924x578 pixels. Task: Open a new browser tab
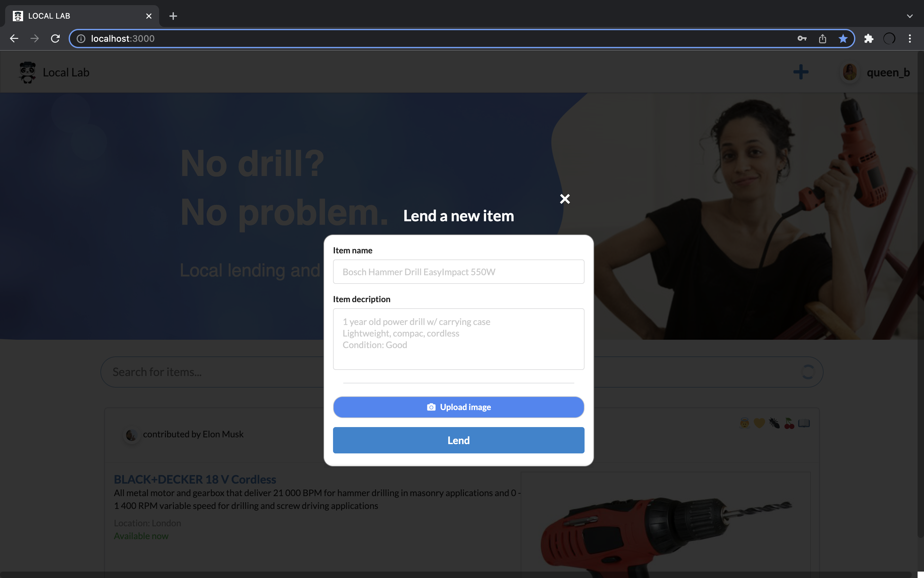pos(173,16)
